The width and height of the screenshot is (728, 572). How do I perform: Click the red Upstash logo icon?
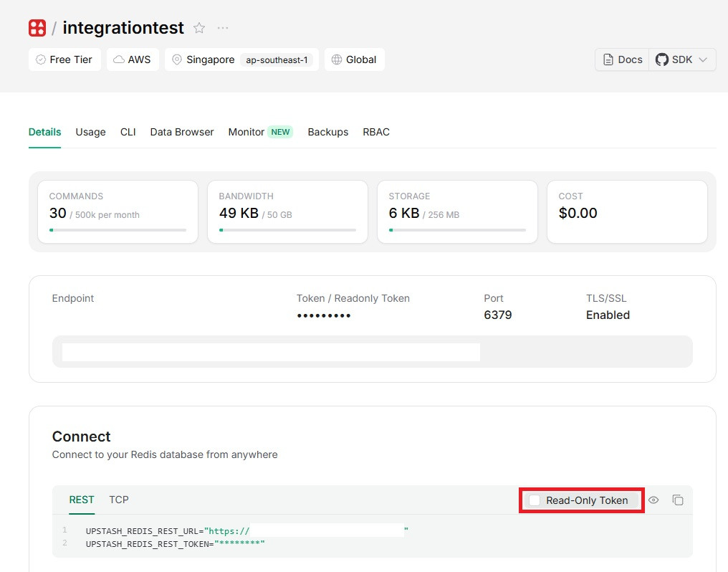[37, 28]
